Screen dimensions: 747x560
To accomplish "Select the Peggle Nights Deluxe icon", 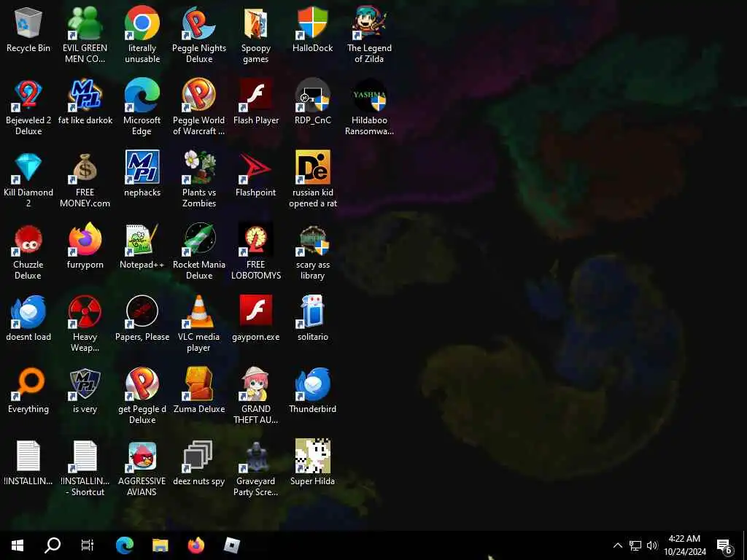I will [198, 35].
